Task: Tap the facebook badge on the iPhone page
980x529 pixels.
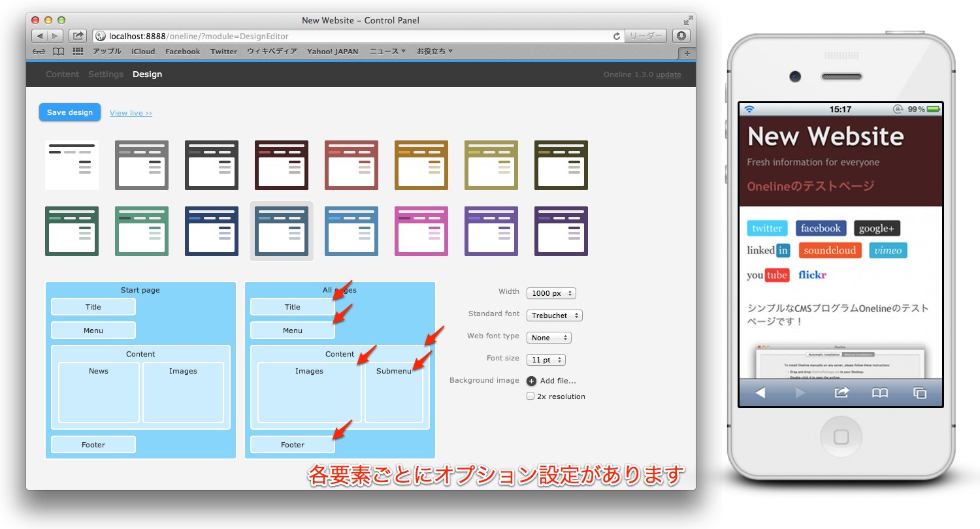Action: (x=821, y=228)
